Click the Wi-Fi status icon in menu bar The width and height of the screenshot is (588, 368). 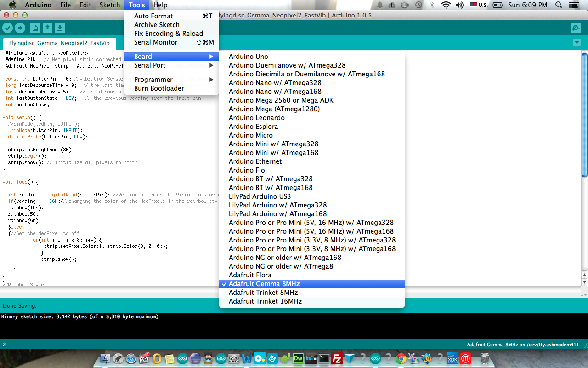pyautogui.click(x=446, y=5)
